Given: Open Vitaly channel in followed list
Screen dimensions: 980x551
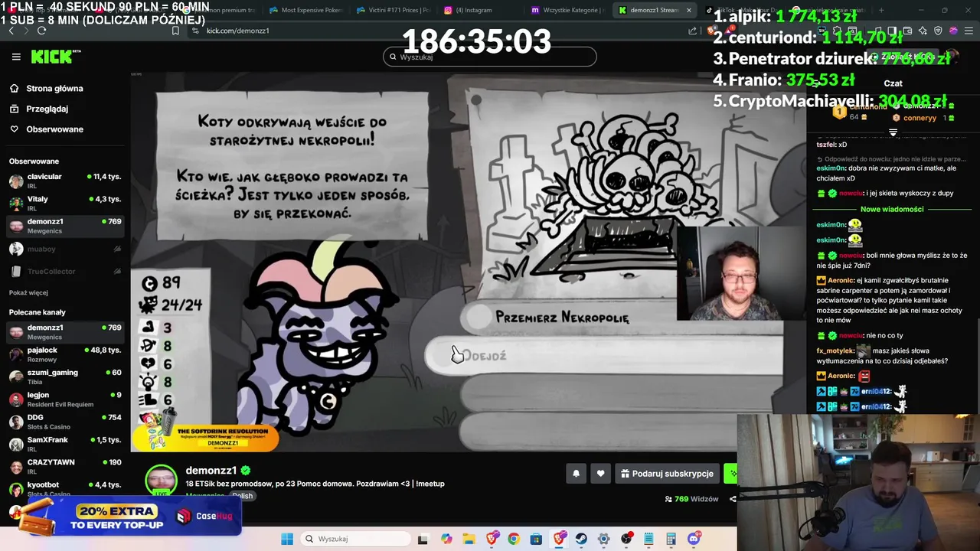Looking at the screenshot, I should pyautogui.click(x=65, y=203).
